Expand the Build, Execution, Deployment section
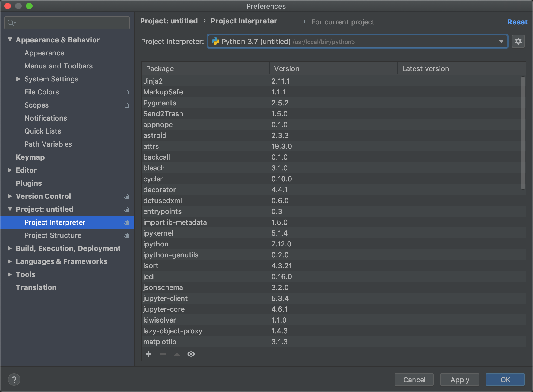The height and width of the screenshot is (392, 533). [9, 248]
